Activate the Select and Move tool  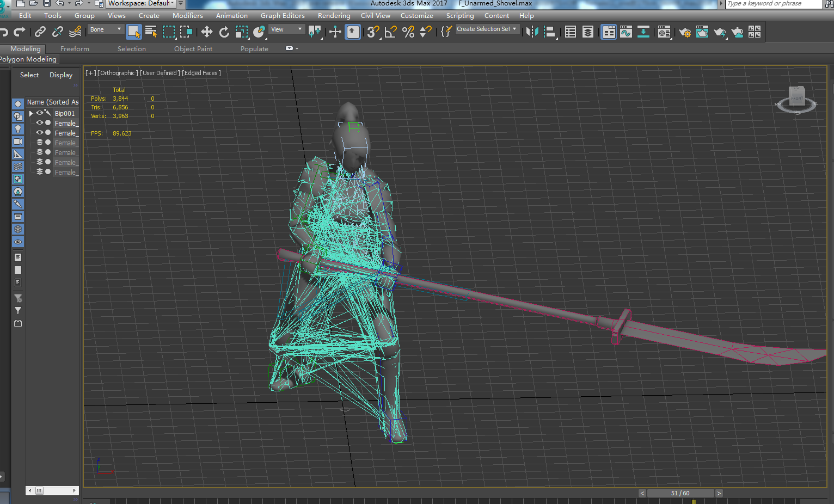[x=206, y=32]
